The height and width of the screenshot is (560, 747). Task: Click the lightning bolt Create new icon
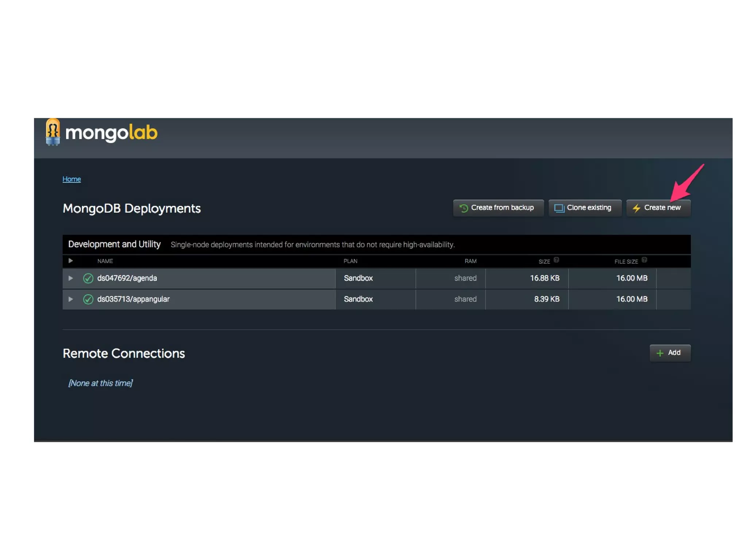click(636, 208)
